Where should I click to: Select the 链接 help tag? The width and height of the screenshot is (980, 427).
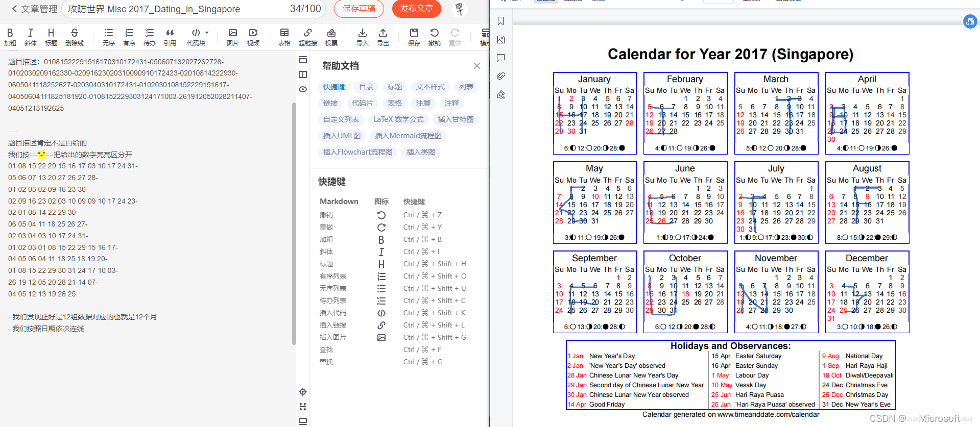click(330, 103)
